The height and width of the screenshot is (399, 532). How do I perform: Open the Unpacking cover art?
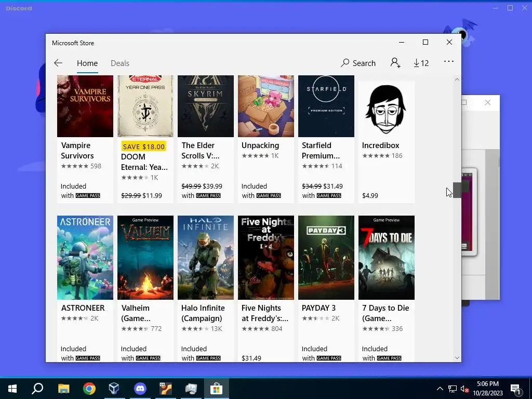tap(266, 106)
